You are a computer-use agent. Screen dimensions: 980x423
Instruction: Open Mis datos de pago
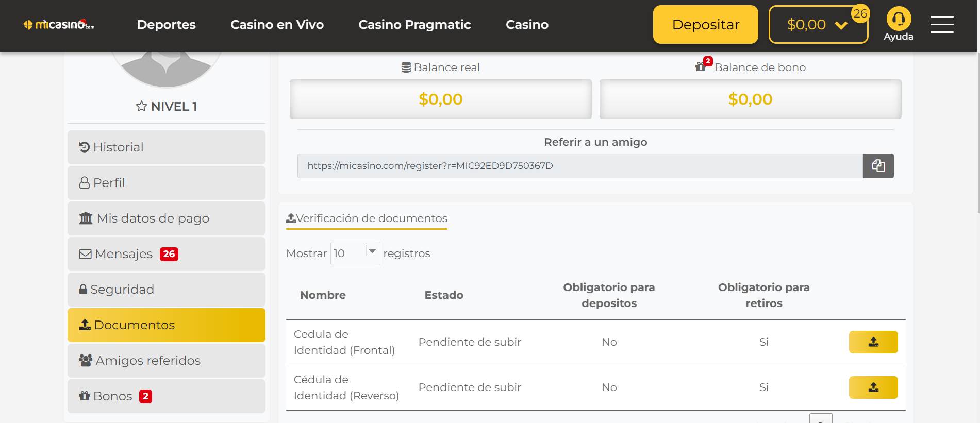166,218
